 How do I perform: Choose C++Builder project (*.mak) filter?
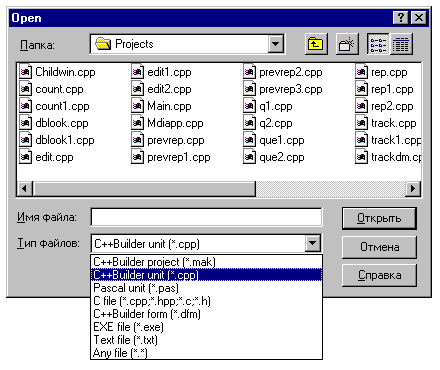[x=206, y=262]
